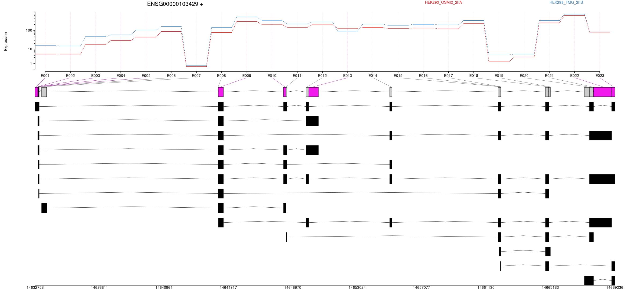Click the E009 exon label

click(x=247, y=76)
